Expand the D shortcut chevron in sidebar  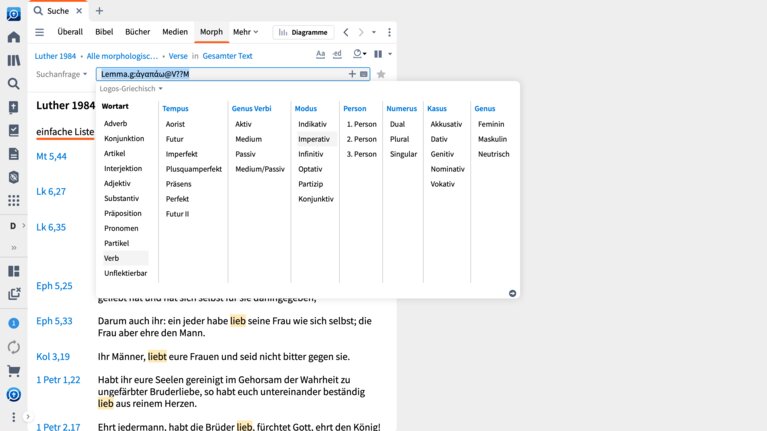click(x=23, y=226)
